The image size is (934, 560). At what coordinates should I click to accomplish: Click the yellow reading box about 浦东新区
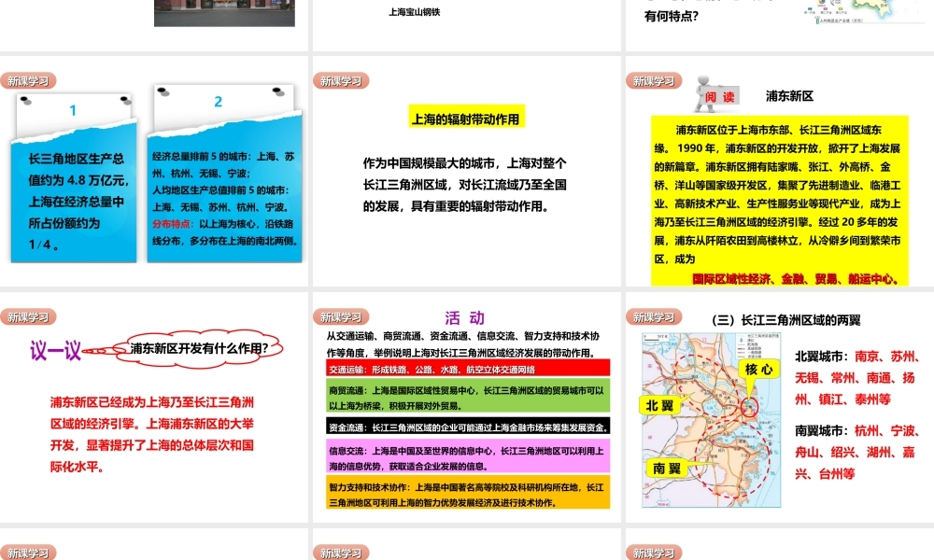pyautogui.click(x=779, y=201)
